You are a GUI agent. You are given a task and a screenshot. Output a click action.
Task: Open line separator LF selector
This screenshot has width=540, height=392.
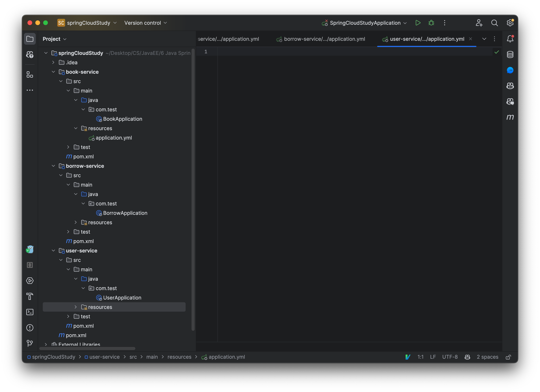coord(433,357)
